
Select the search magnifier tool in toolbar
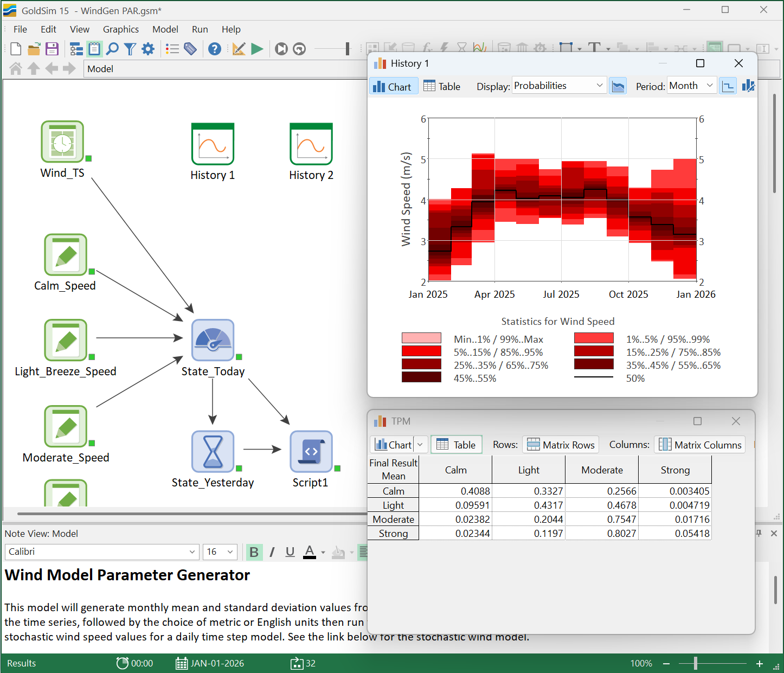tap(112, 49)
